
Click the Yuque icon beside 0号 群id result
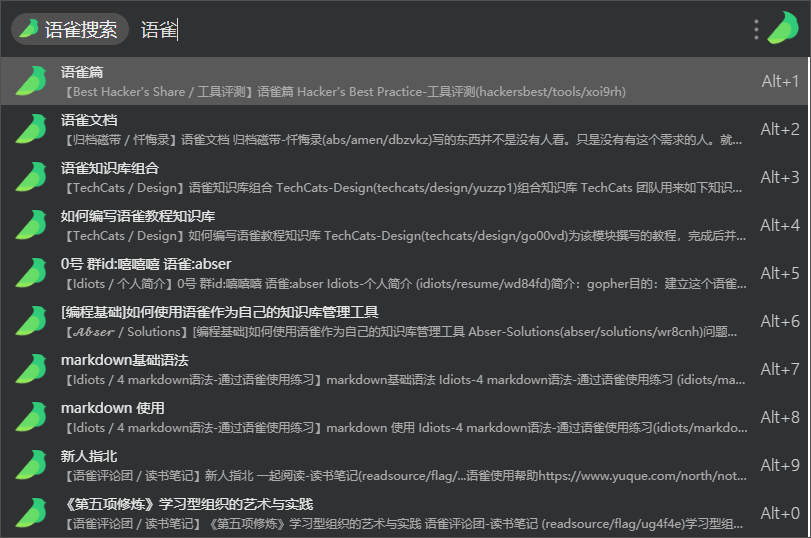[x=31, y=273]
